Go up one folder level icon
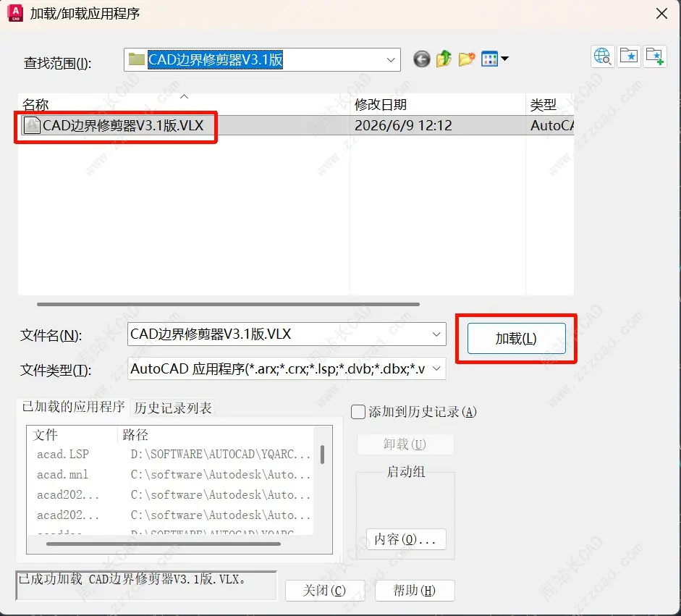The height and width of the screenshot is (616, 681). pos(444,59)
